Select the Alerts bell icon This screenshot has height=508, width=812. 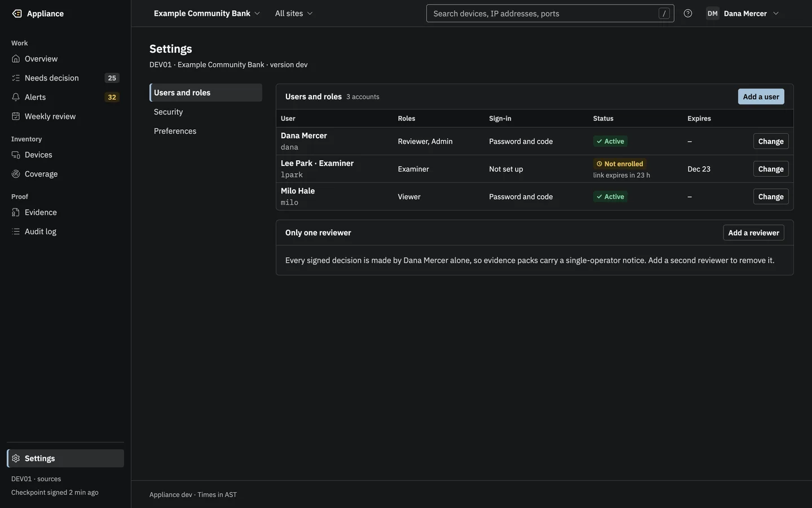pyautogui.click(x=16, y=97)
